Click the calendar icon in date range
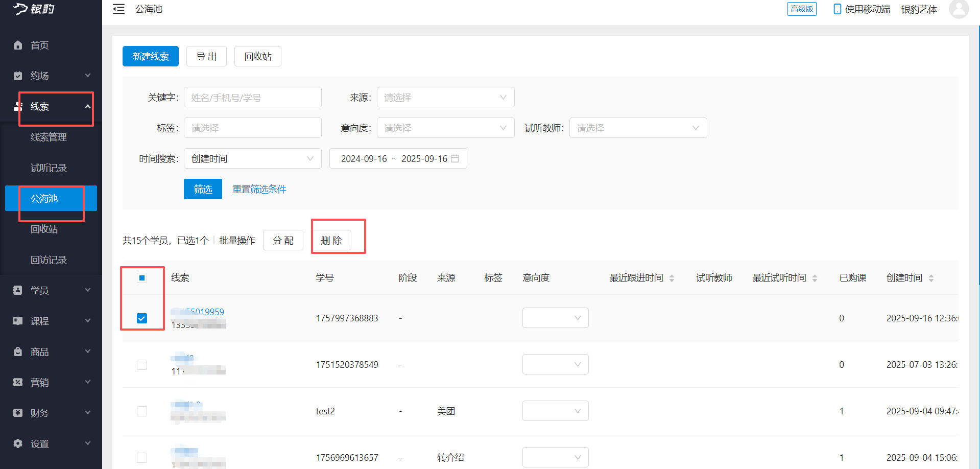This screenshot has height=469, width=980. click(455, 158)
